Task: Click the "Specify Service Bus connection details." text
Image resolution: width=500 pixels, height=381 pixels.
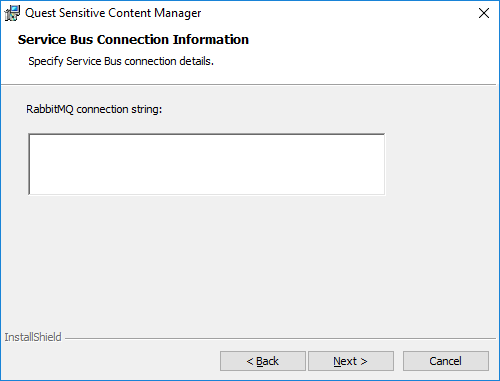Action: (x=121, y=61)
